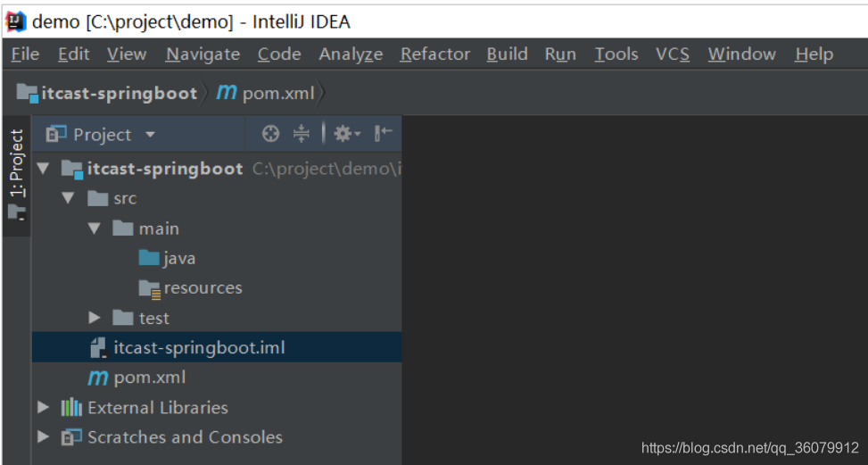The height and width of the screenshot is (465, 868).
Task: Click the java source folder icon
Action: pyautogui.click(x=149, y=257)
